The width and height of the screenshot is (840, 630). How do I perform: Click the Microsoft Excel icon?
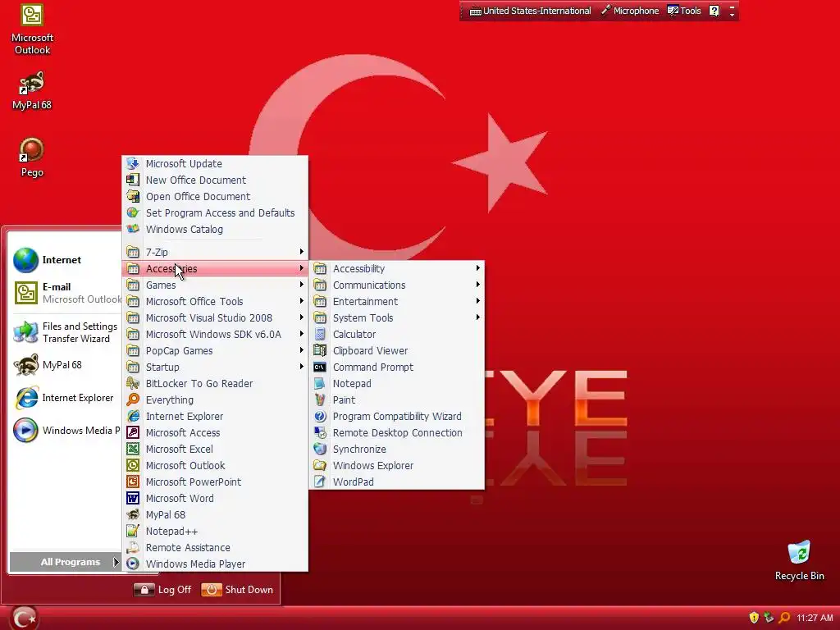[x=133, y=449]
